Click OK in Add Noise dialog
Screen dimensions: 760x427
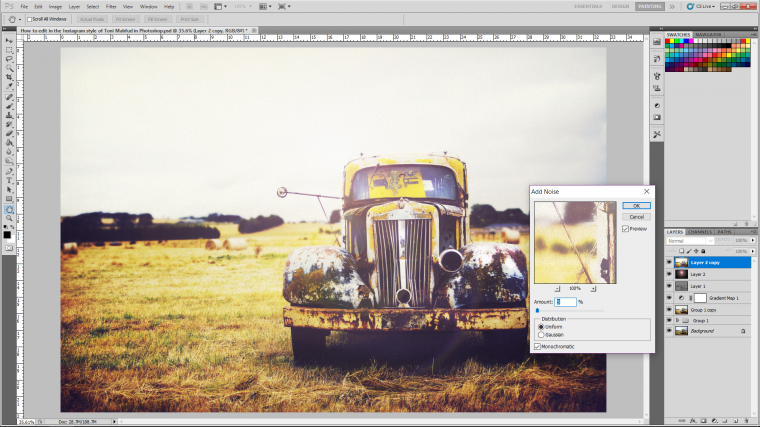click(636, 206)
